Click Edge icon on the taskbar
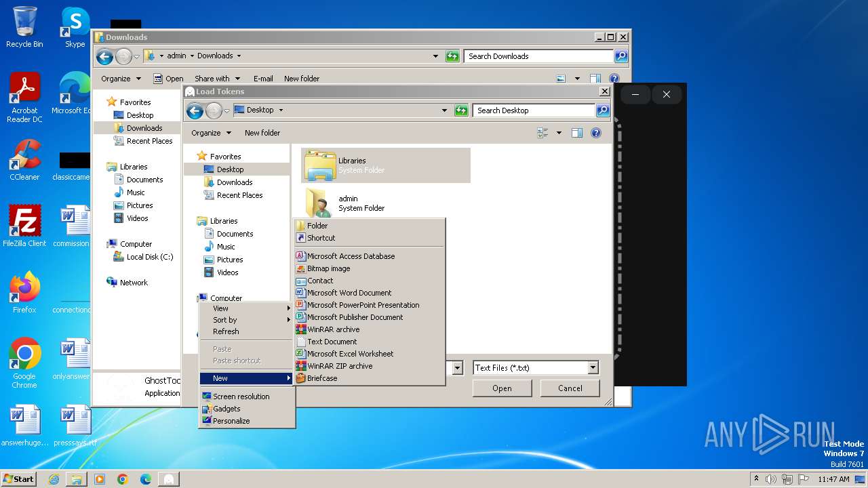868x488 pixels. [x=146, y=479]
